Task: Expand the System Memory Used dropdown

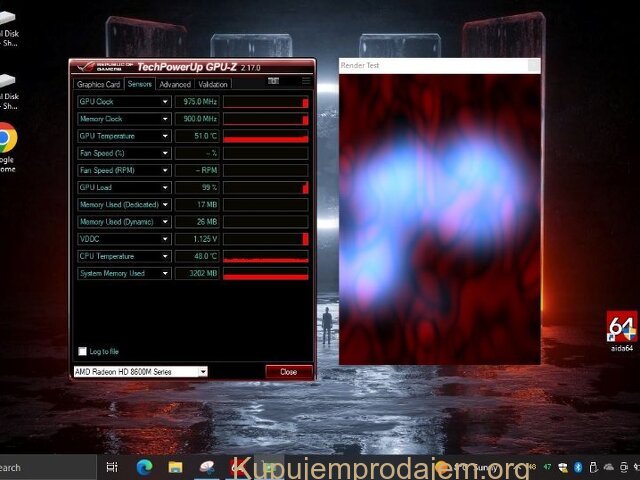Action: 166,273
